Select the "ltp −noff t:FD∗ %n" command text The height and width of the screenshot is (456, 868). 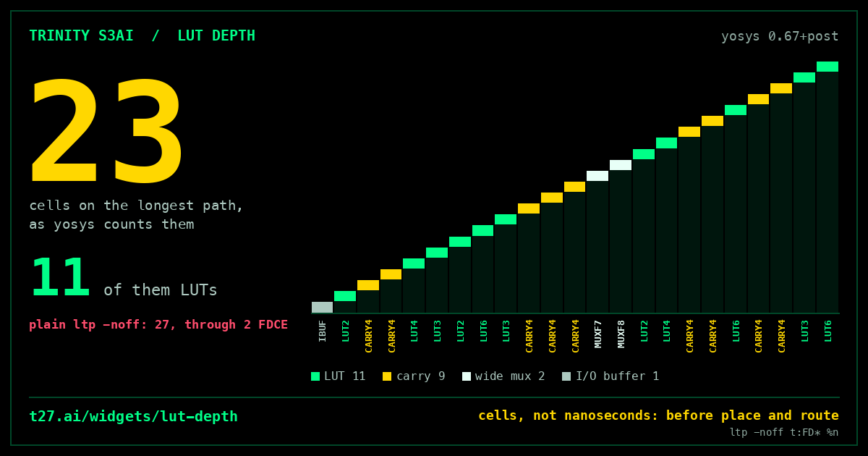pos(784,432)
